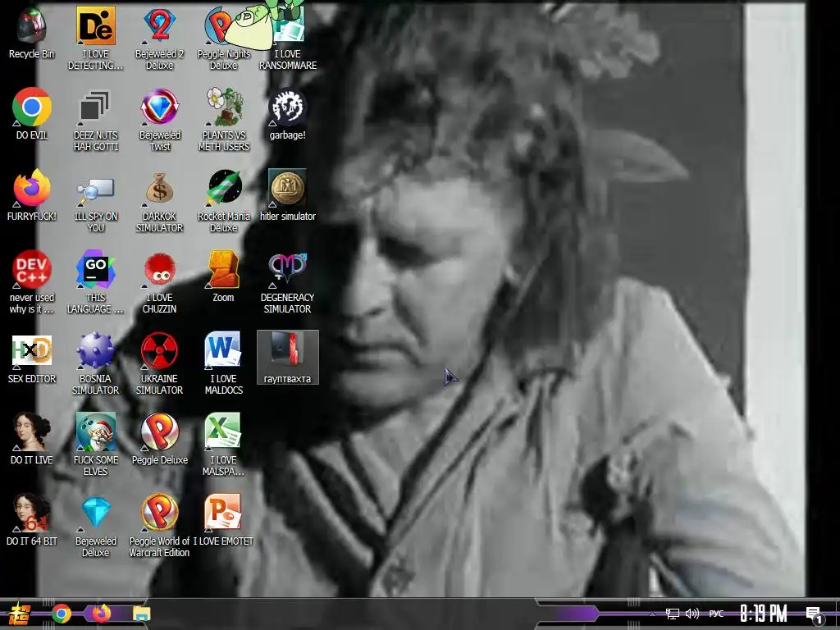
Task: Show hidden tray icons arrow
Action: point(652,614)
